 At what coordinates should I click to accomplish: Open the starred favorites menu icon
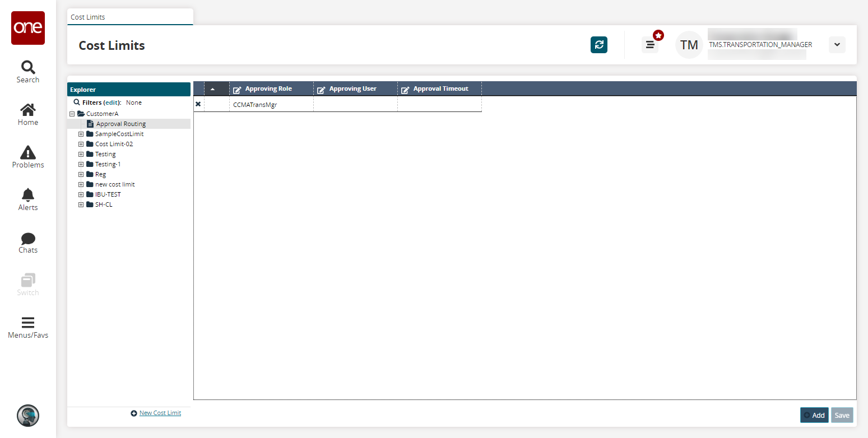651,44
